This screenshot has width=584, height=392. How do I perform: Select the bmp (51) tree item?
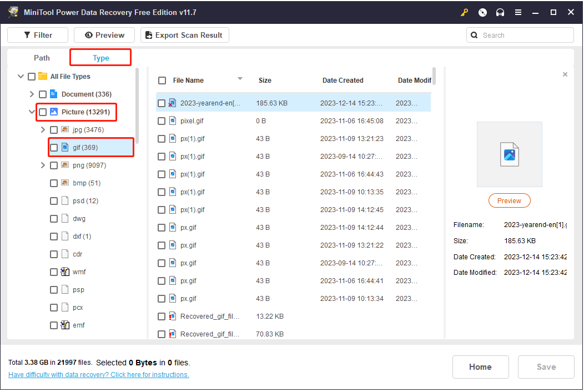coord(87,183)
